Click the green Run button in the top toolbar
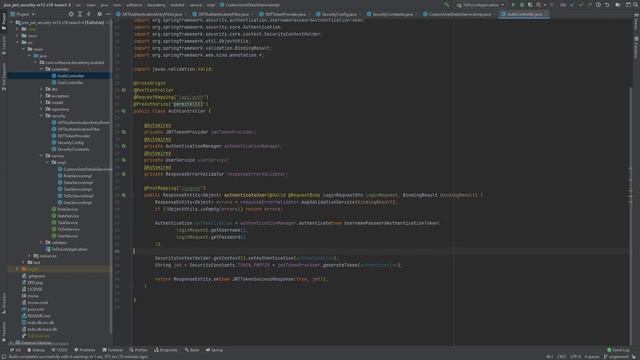Screen dimensions: 640x360 click(513, 5)
